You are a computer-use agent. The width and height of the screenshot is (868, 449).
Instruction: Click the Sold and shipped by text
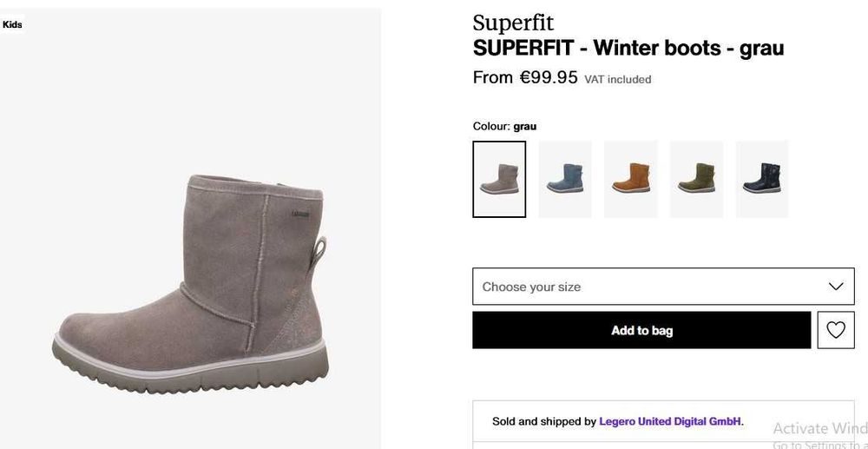pyautogui.click(x=544, y=421)
